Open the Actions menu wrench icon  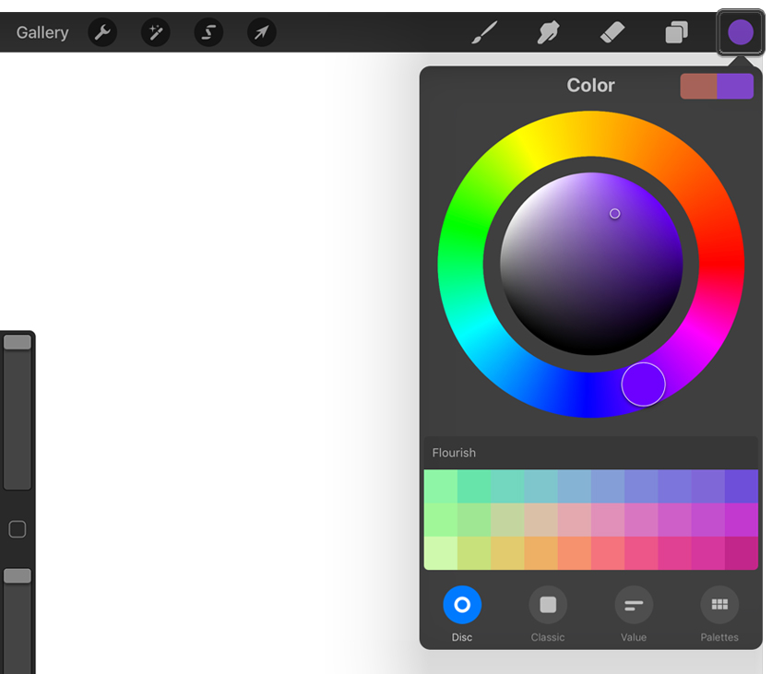pos(101,32)
